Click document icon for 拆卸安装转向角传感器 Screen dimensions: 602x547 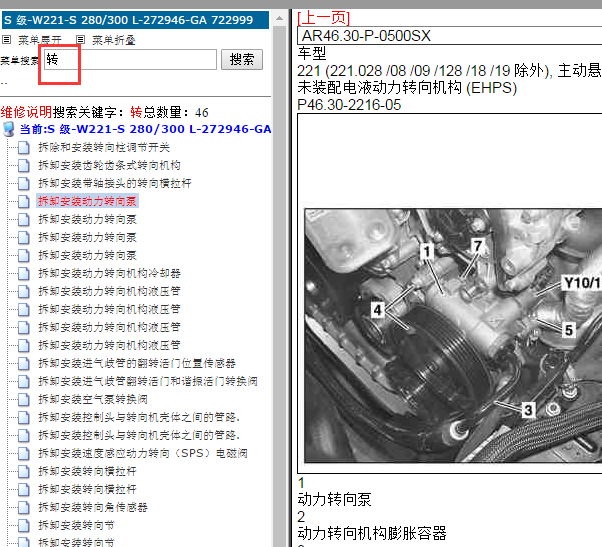(24, 507)
